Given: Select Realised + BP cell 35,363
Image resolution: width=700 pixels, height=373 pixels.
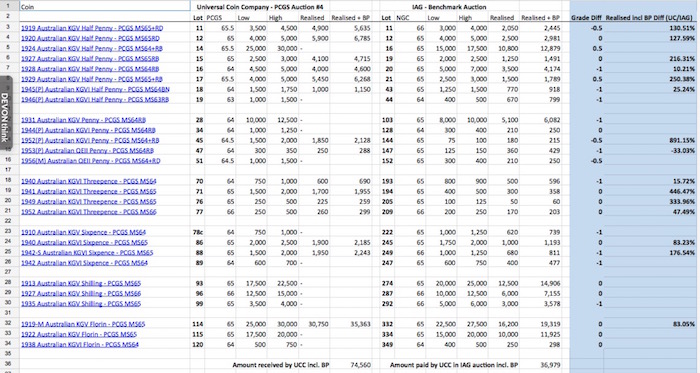Looking at the screenshot, I should click(351, 324).
